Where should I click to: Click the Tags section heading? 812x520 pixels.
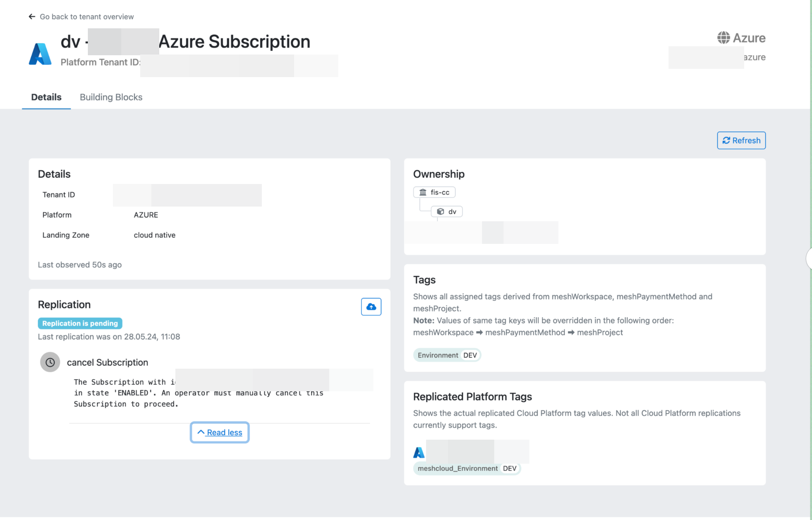424,280
